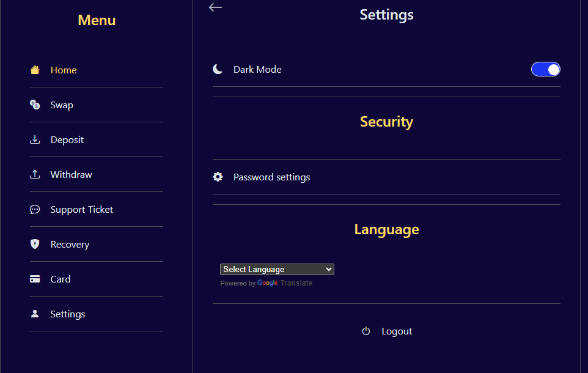This screenshot has height=373, width=588.
Task: Click the Recovery shield icon
Action: click(35, 244)
